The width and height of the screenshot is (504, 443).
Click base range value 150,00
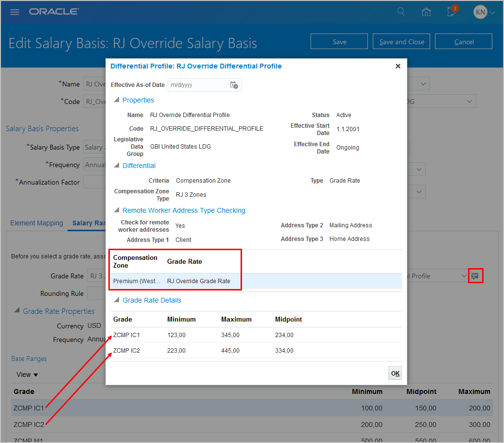click(x=425, y=408)
